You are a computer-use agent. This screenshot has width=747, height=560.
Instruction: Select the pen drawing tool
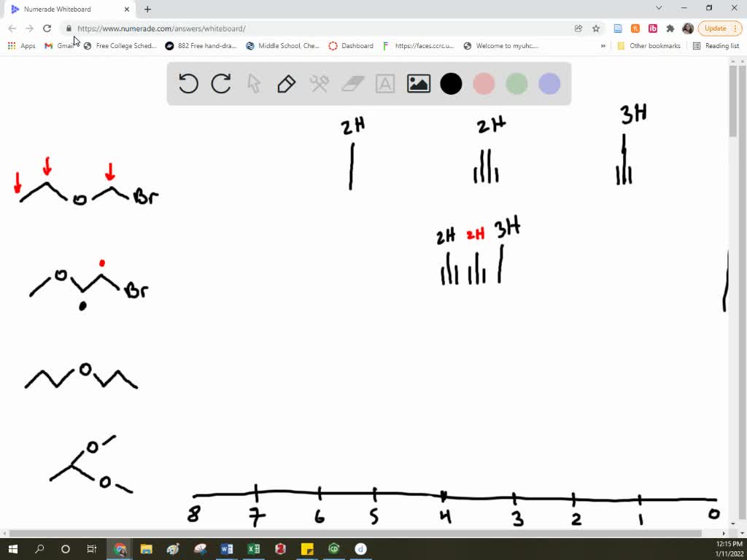[x=285, y=83]
